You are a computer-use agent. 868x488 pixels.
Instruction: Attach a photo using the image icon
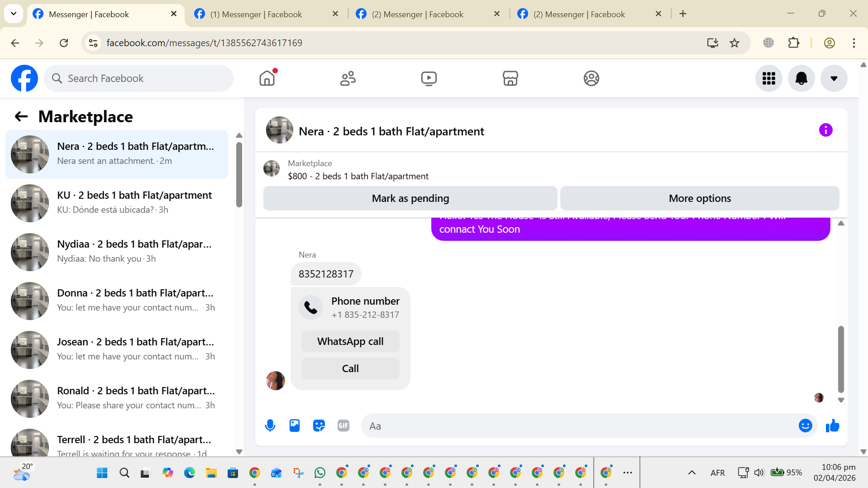[x=295, y=426]
